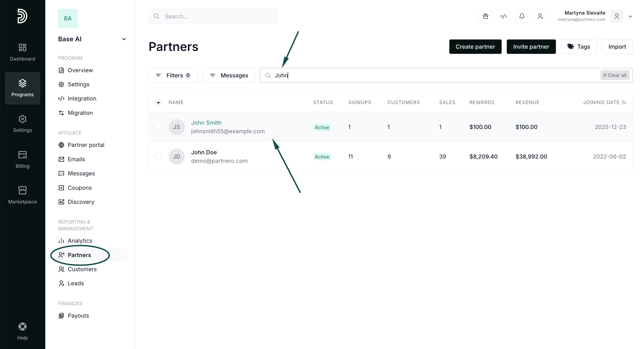Expand the Base AI program switcher
Image resolution: width=644 pixels, height=349 pixels.
(124, 39)
